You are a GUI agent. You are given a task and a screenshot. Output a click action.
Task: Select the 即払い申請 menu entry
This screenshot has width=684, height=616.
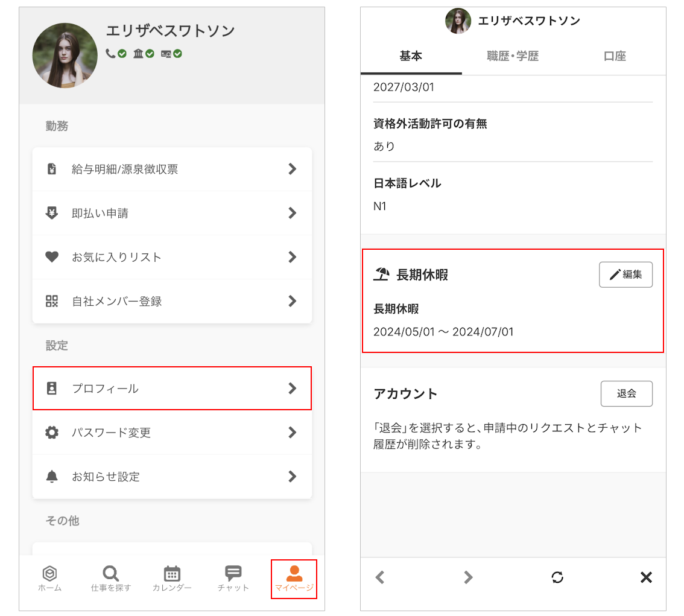172,213
